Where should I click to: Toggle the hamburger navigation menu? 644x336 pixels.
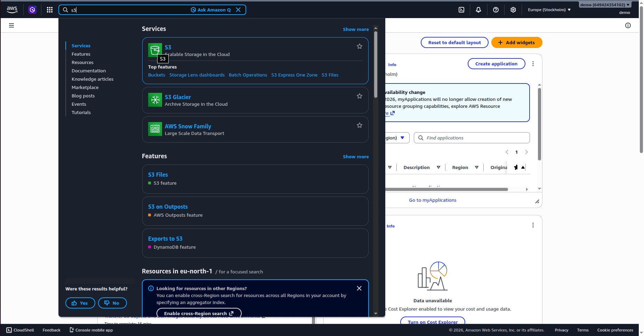[11, 25]
